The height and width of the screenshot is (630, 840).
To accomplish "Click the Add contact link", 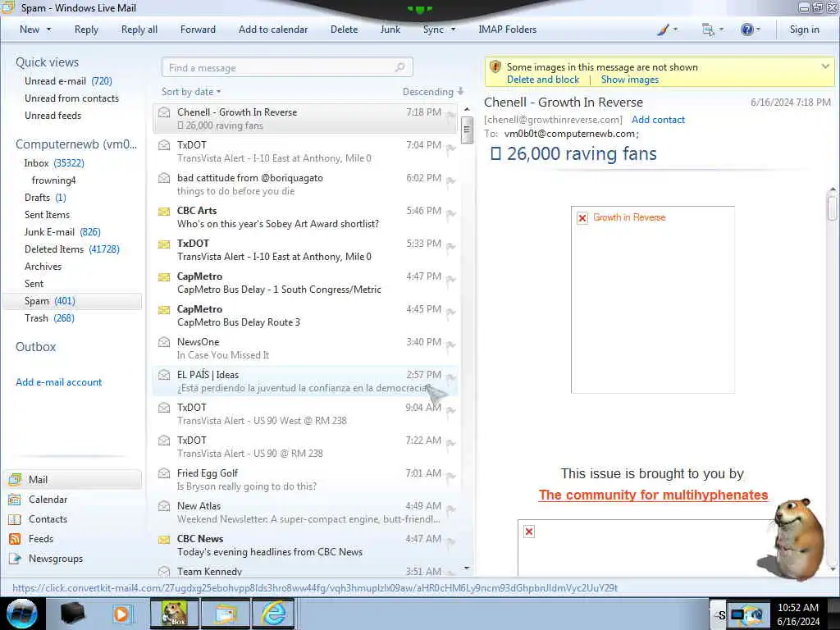I will pos(658,120).
